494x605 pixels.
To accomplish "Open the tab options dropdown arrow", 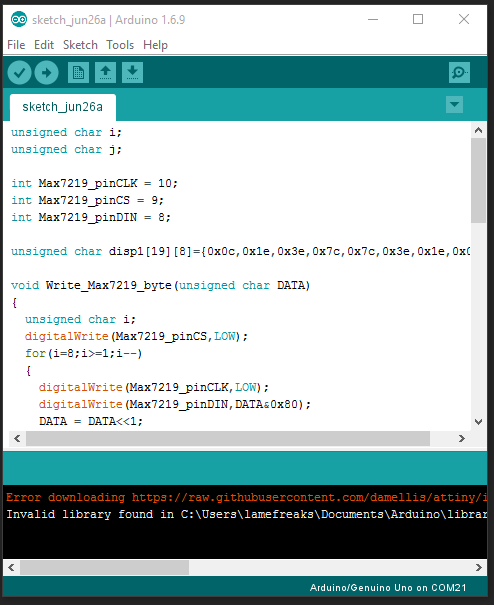I will pyautogui.click(x=454, y=105).
